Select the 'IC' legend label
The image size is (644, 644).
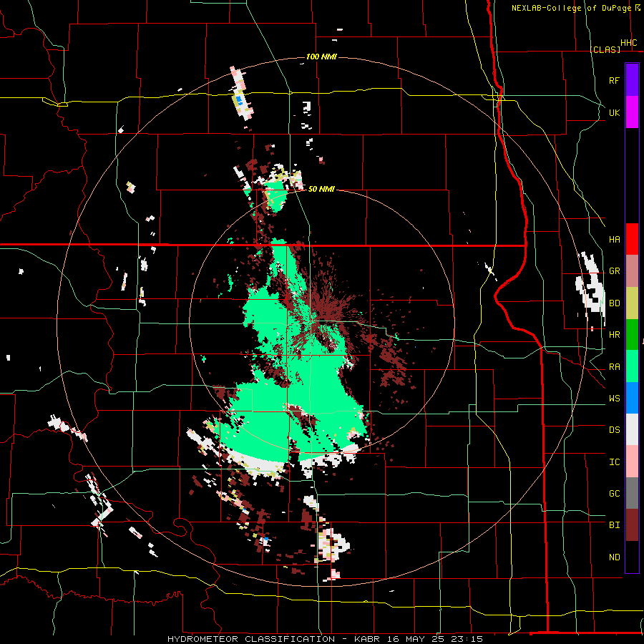tap(614, 462)
